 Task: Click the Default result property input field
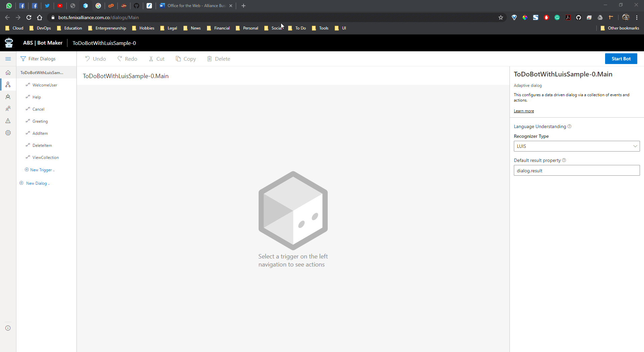pyautogui.click(x=577, y=170)
